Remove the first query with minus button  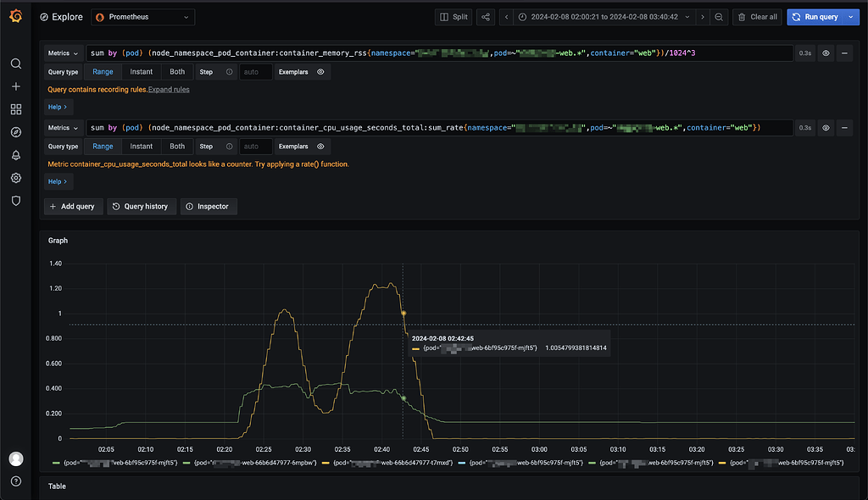(x=844, y=53)
